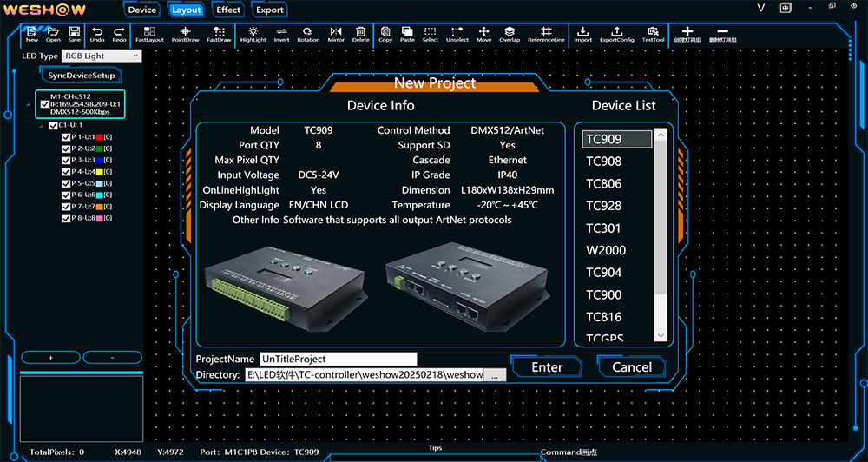
Task: Open the ReferenceLine tool
Action: pos(545,34)
